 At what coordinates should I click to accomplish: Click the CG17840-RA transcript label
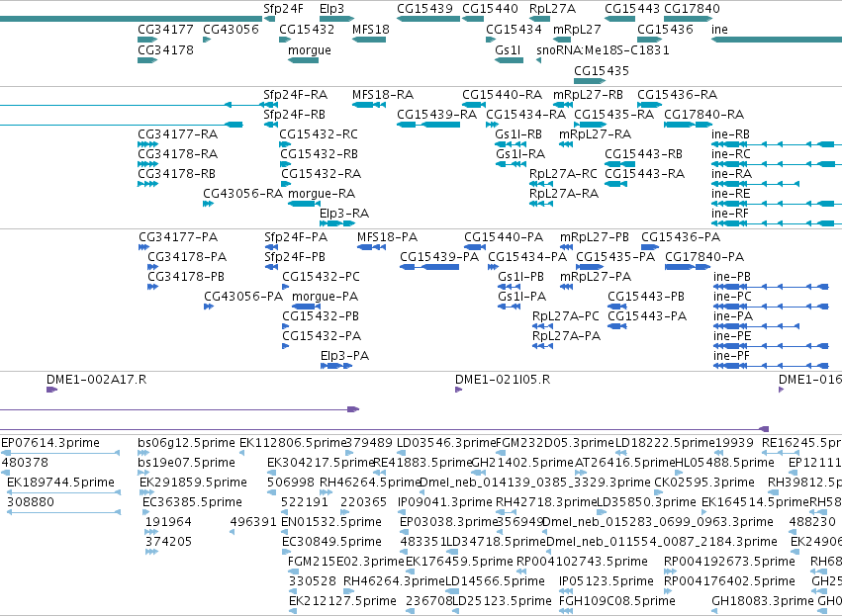[704, 115]
